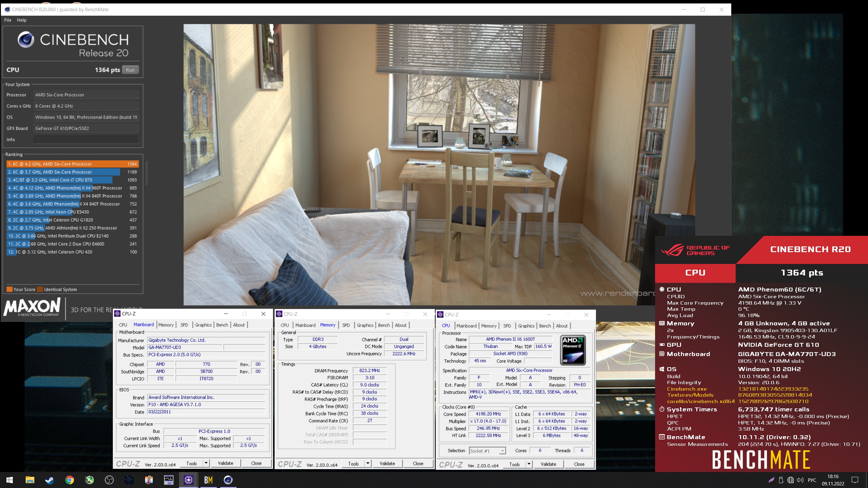Viewport: 868px width, 488px height.
Task: Click the BenchMate System Timers clock icon
Action: click(x=662, y=409)
